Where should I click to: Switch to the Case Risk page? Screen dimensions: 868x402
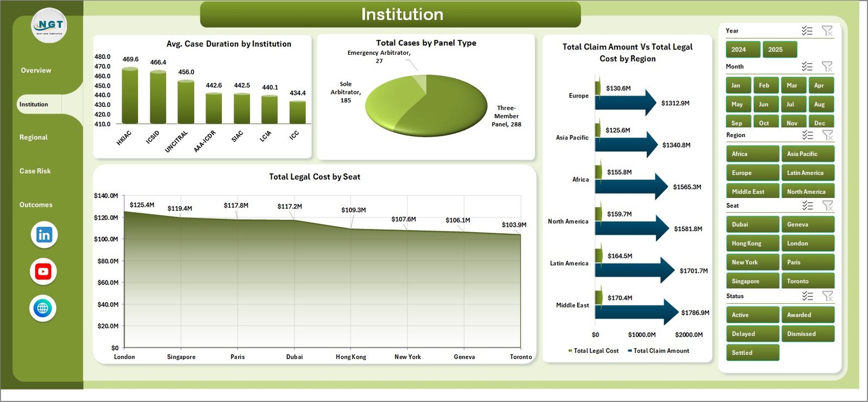point(35,171)
